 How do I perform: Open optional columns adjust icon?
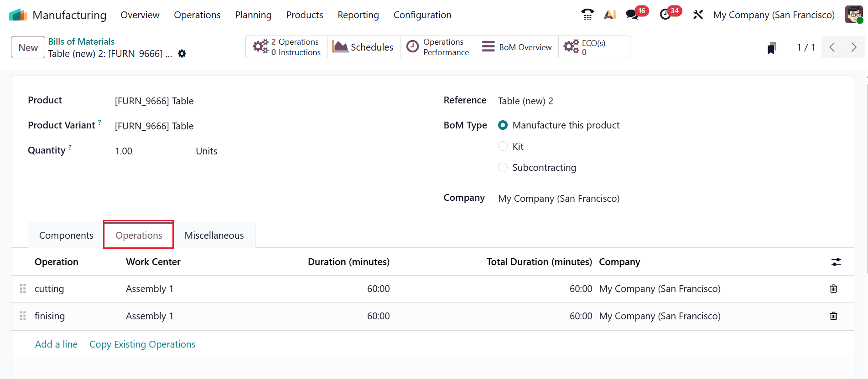(x=836, y=262)
